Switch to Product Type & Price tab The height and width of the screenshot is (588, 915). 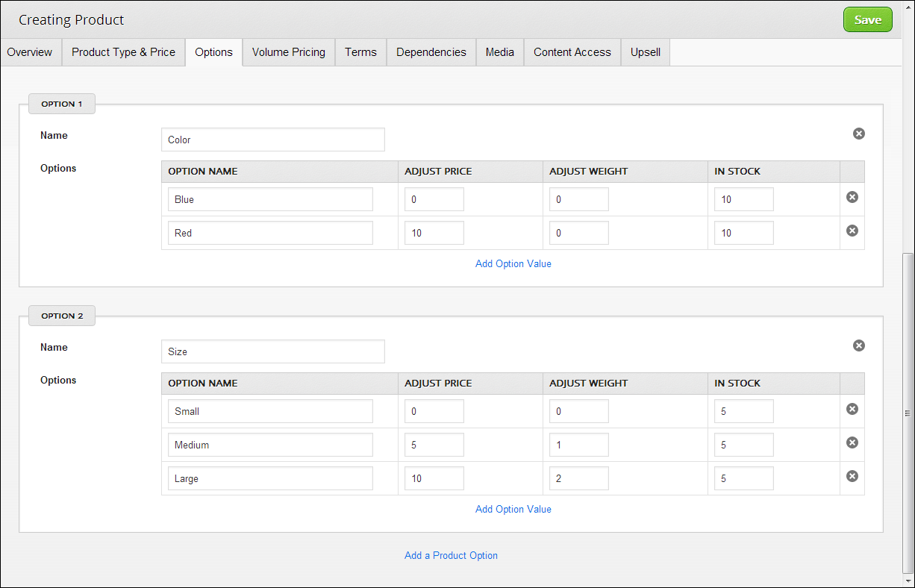(123, 52)
